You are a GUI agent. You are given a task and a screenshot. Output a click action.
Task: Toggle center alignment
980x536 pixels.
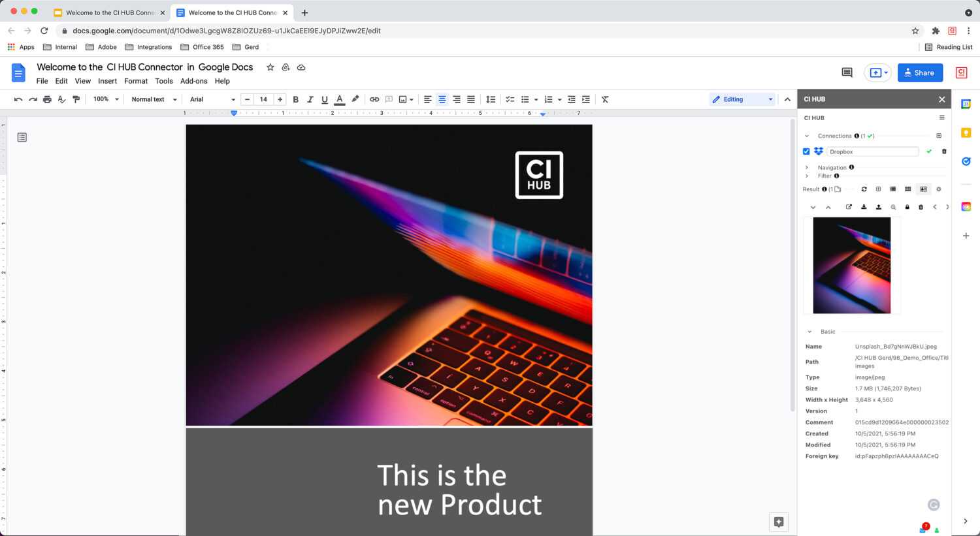442,99
